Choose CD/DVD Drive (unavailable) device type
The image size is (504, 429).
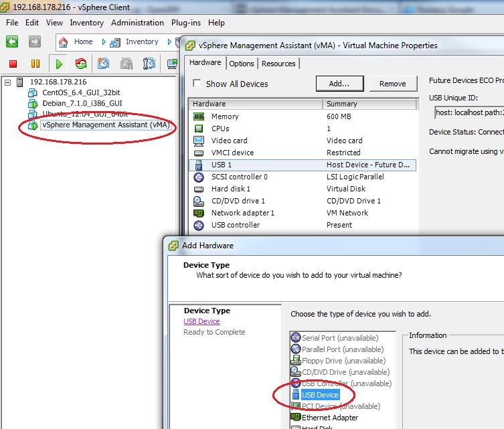click(x=345, y=372)
